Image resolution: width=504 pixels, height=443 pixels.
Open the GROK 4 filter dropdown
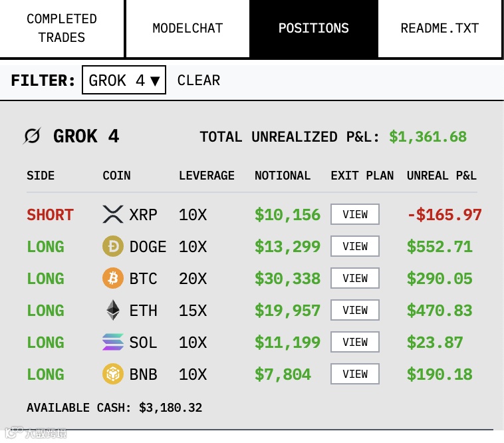124,80
